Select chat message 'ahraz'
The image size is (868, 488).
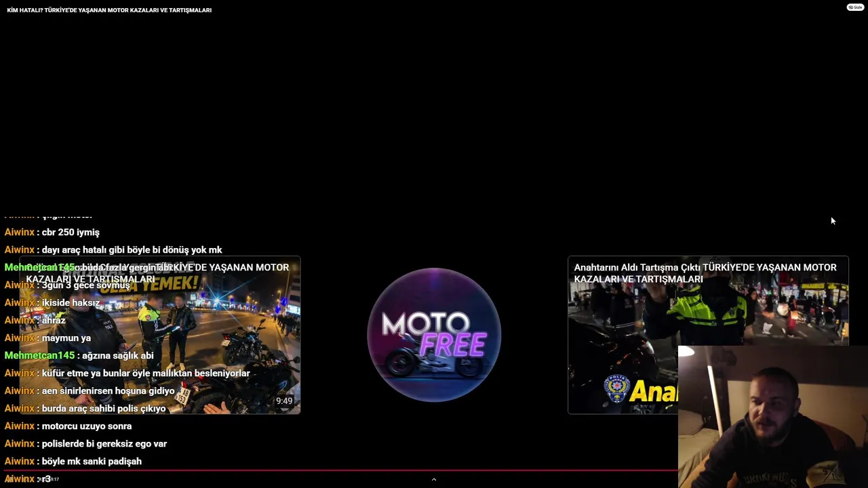pyautogui.click(x=54, y=321)
